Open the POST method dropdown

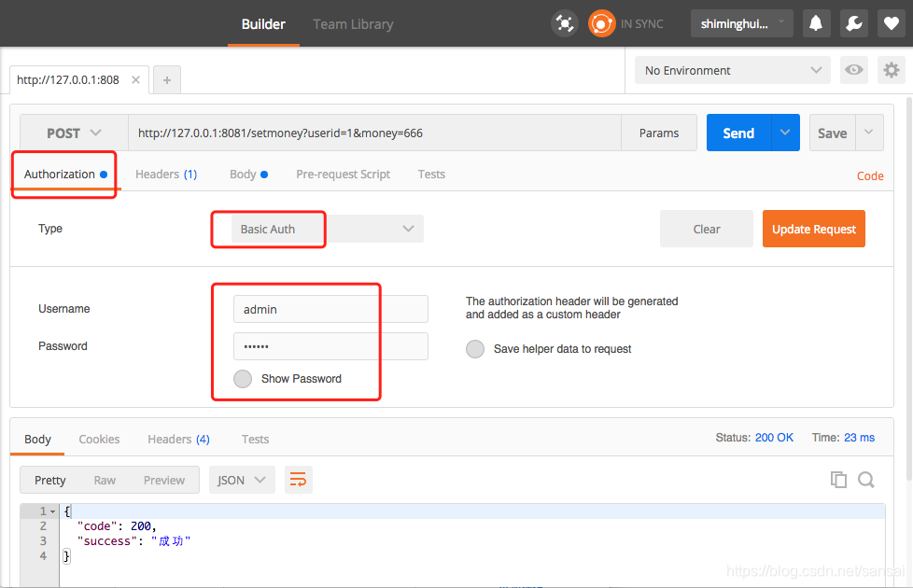pos(74,133)
